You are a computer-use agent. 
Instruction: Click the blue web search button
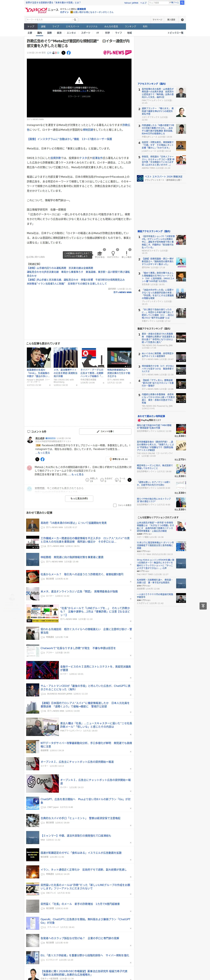click(x=182, y=3)
